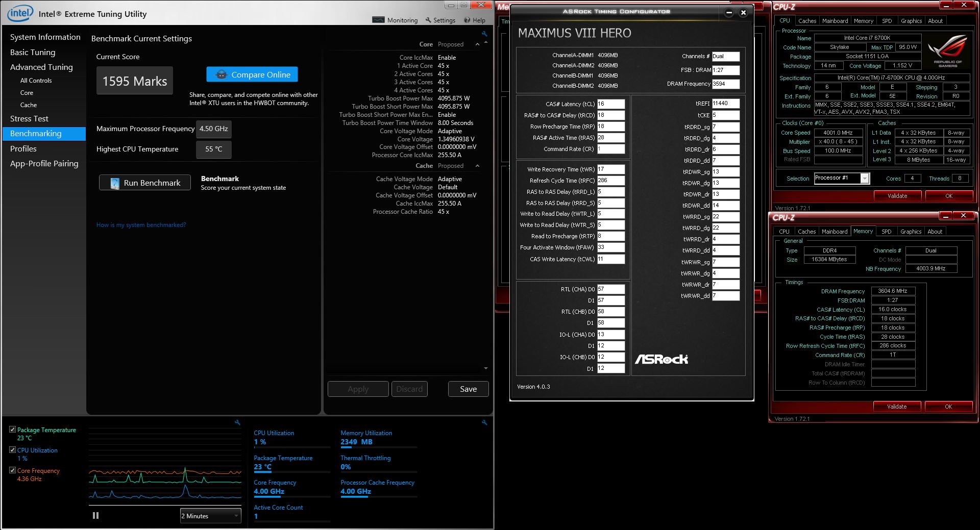Viewport: 980px width, 530px height.
Task: Click RTL (CHA) D0 value field
Action: point(611,289)
